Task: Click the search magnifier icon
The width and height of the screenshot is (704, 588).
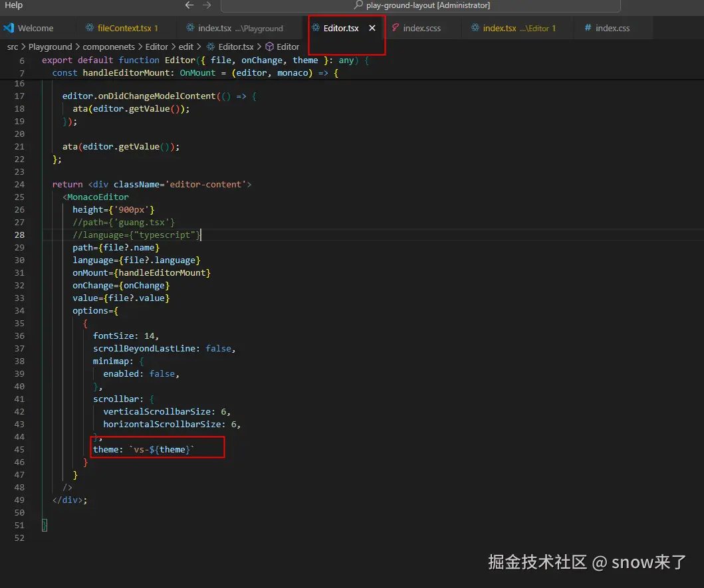Action: (358, 5)
